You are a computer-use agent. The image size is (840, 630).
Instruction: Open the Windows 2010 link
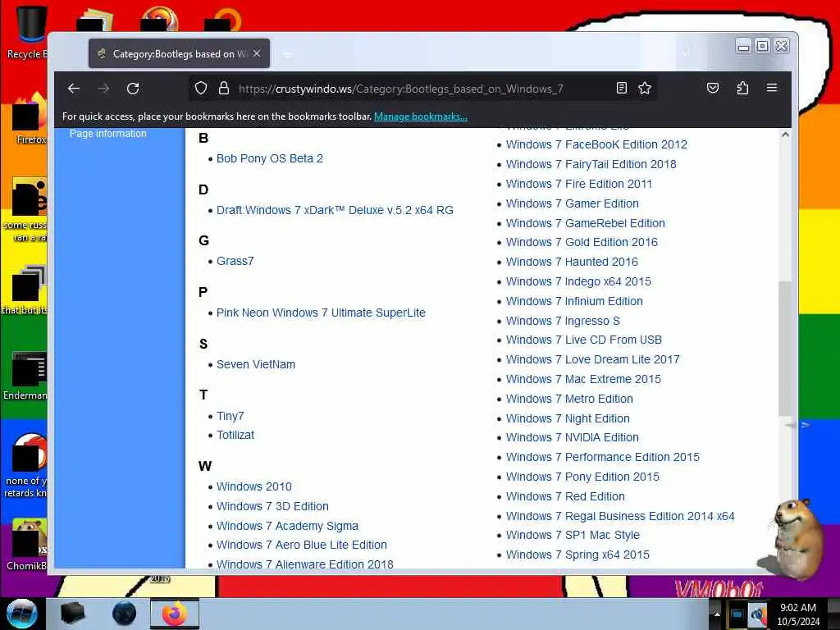click(x=254, y=486)
